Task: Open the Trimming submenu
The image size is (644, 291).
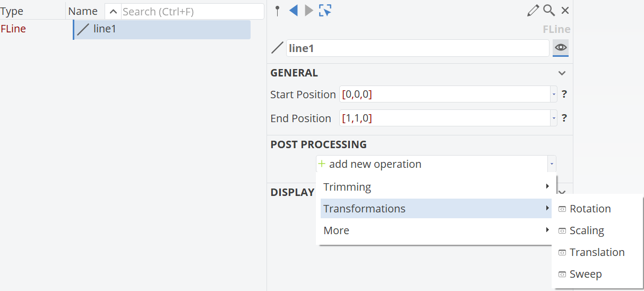Action: click(436, 187)
